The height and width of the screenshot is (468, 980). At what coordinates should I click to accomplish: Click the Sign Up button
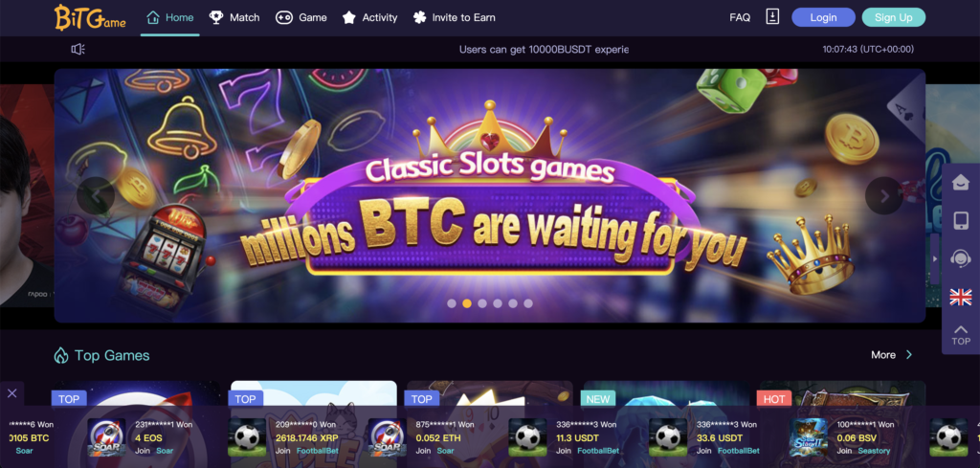[893, 17]
